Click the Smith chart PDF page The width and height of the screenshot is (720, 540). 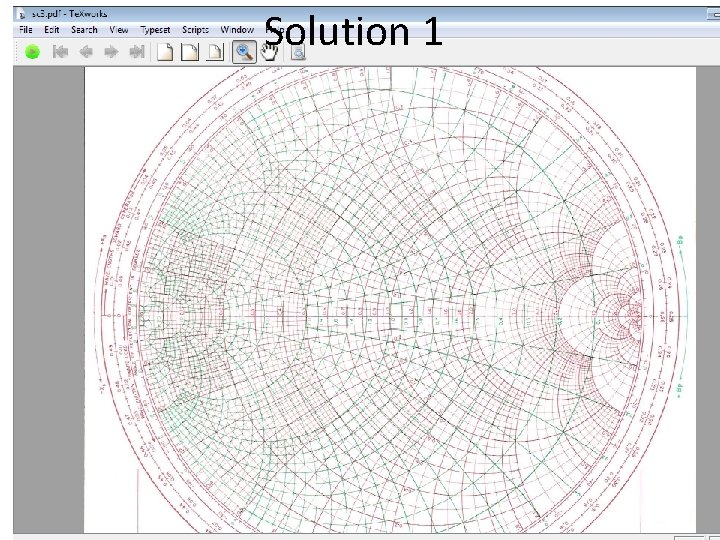(390, 299)
